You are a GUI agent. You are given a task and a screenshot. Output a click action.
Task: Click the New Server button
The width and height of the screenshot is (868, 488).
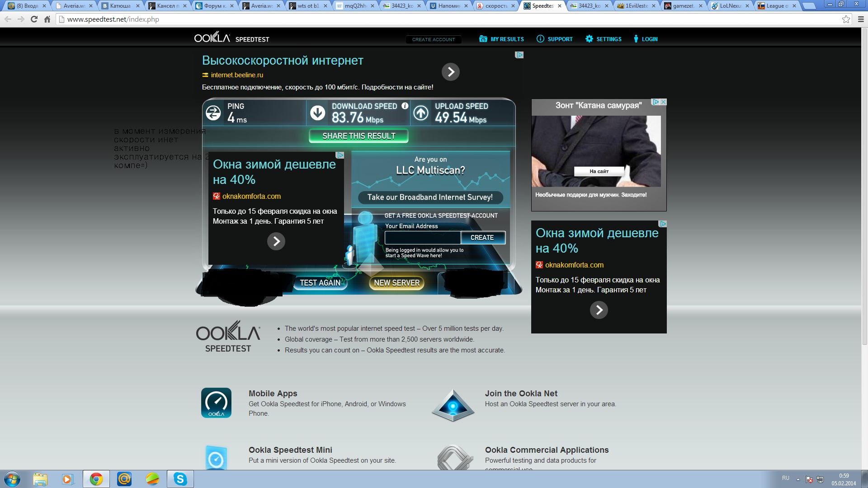396,283
